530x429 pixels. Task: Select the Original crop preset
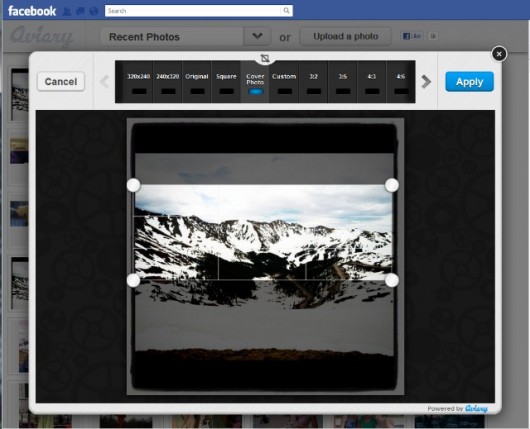point(197,81)
